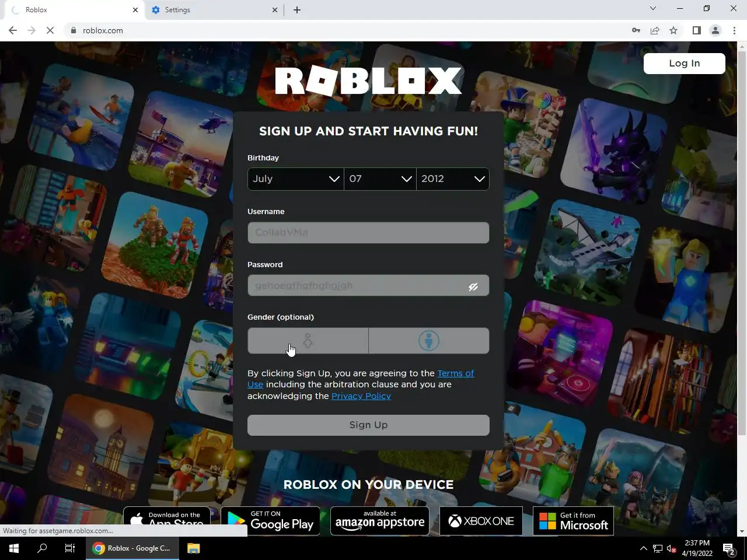
Task: Open Chrome profile avatar menu
Action: [x=715, y=30]
